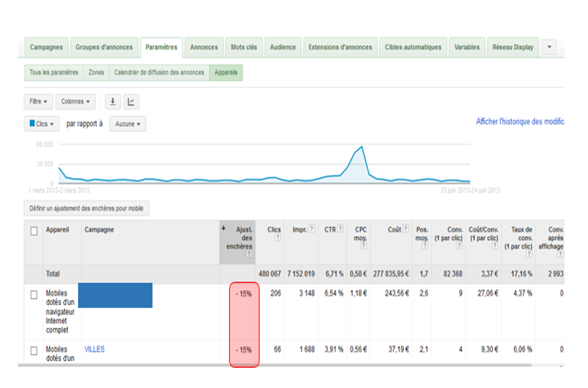The width and height of the screenshot is (588, 388).
Task: Open help icon under Conv. (1 par clic)
Action: (460, 246)
